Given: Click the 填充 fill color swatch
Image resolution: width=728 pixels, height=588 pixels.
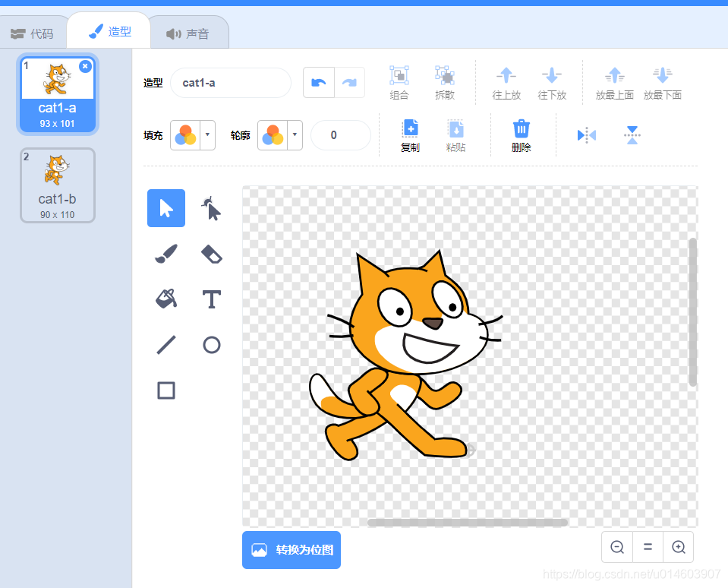Looking at the screenshot, I should point(185,135).
